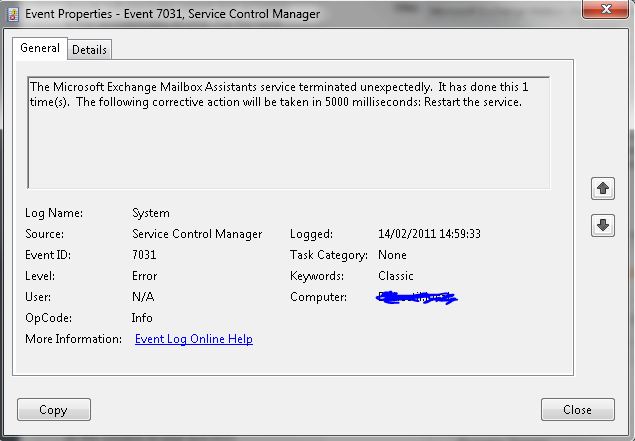Click the Task Category: label
The height and width of the screenshot is (441, 635).
point(329,255)
